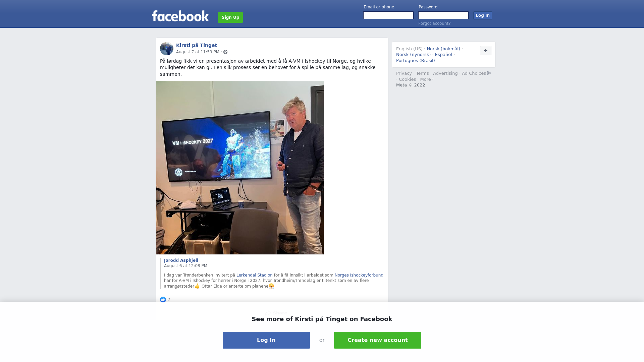Open the Cookies footer link
The image size is (644, 362).
point(407,79)
